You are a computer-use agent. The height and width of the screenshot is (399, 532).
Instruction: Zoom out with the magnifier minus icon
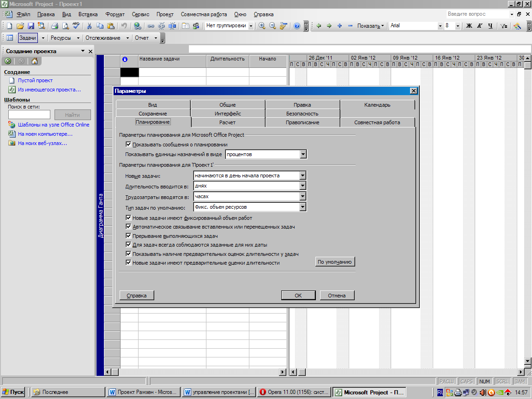pyautogui.click(x=272, y=26)
